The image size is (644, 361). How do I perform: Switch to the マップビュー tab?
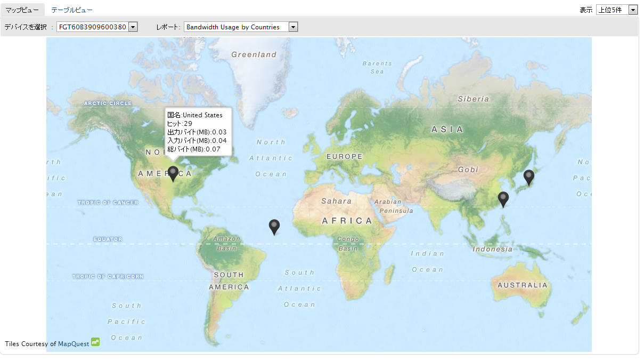[22, 10]
